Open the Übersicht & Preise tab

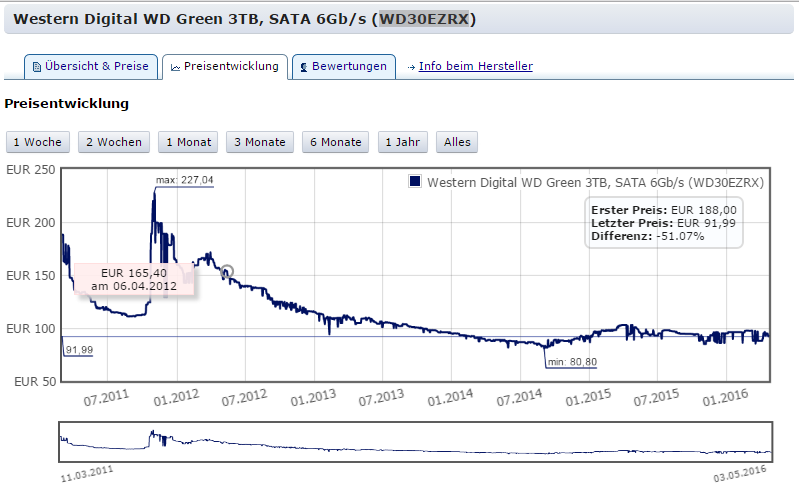pos(91,67)
